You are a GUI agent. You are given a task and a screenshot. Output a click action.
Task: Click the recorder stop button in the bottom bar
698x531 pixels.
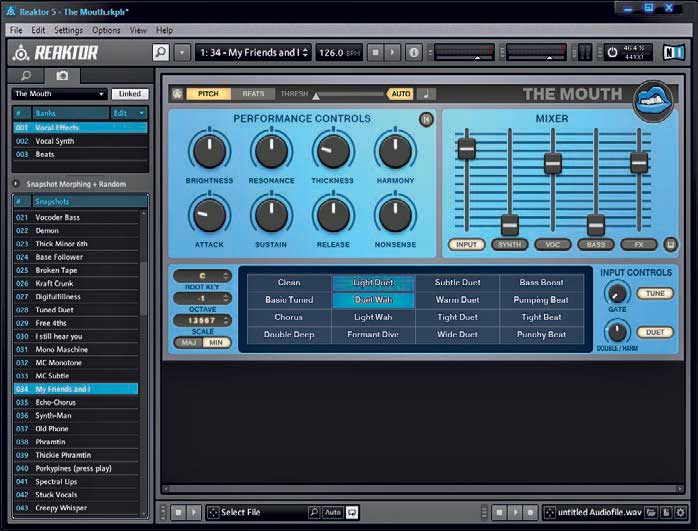pos(499,512)
